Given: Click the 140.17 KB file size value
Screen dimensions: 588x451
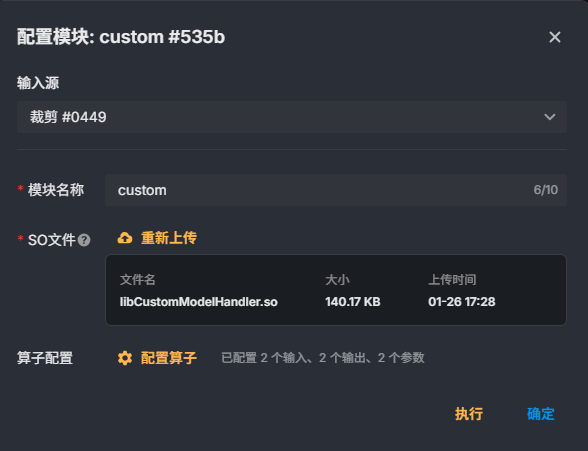Looking at the screenshot, I should [x=353, y=302].
